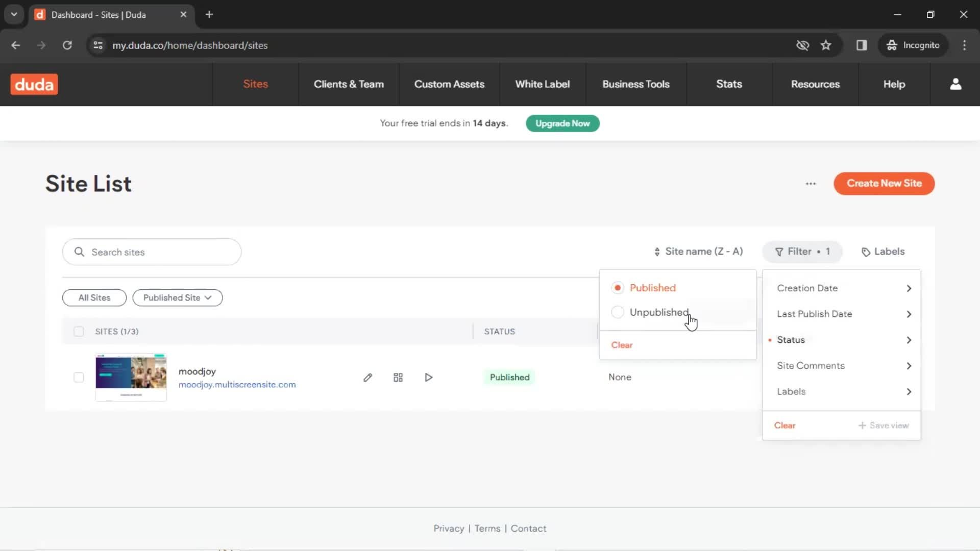Close the Dashboard - Sites tab

tap(183, 14)
